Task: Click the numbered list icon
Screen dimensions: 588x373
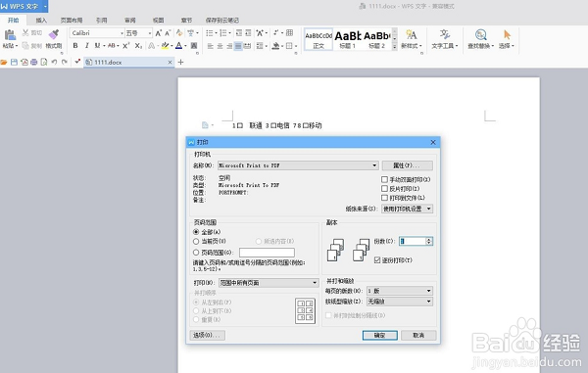Action: coord(223,33)
